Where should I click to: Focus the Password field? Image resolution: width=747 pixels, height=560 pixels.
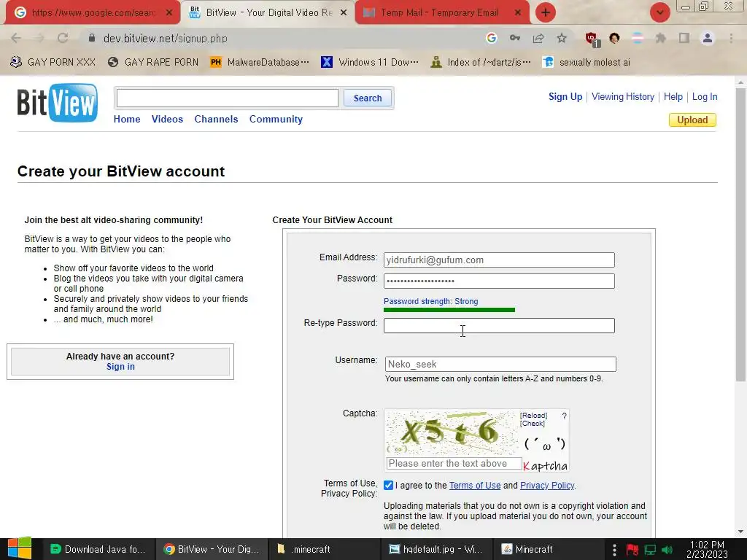coord(499,281)
